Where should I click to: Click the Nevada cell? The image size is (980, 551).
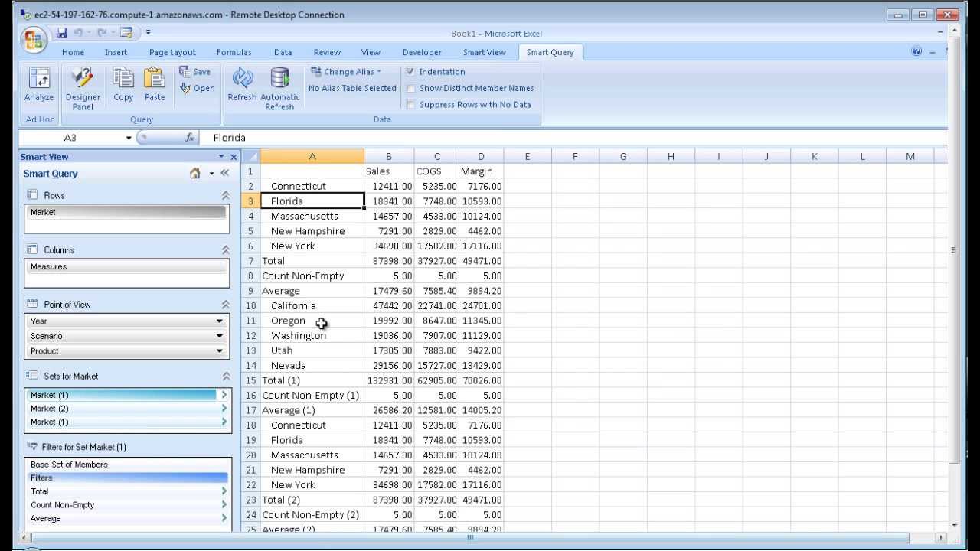point(312,365)
